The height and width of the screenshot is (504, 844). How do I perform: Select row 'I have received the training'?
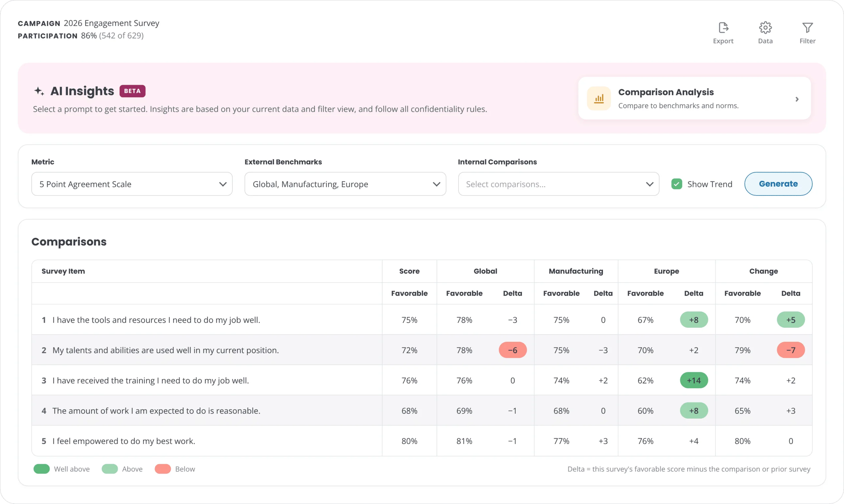click(422, 380)
